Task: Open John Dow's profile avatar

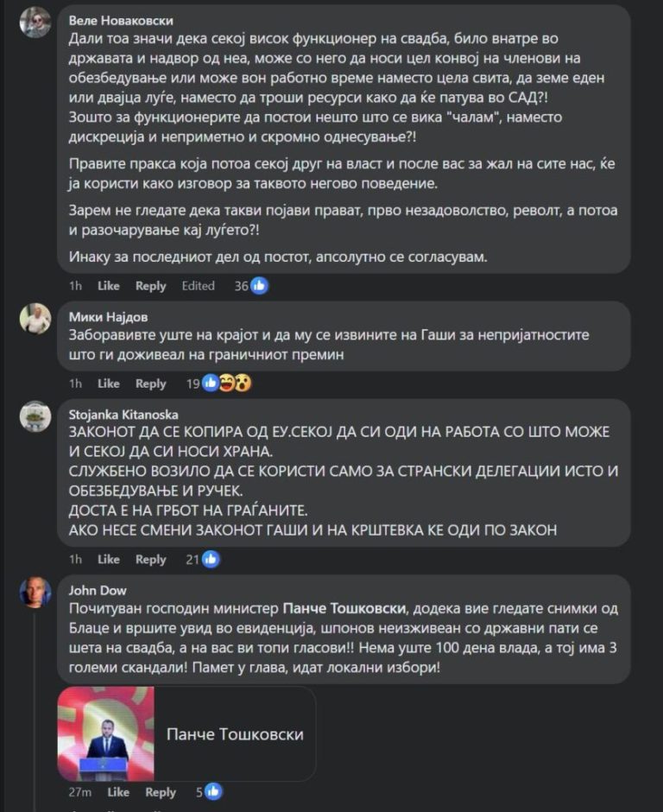Action: pyautogui.click(x=35, y=592)
